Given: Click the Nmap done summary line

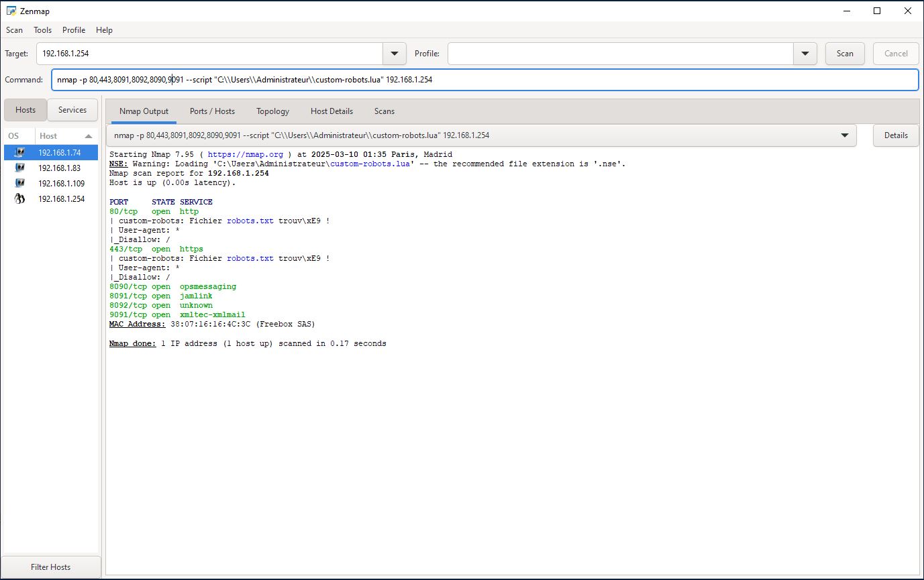Looking at the screenshot, I should 248,343.
